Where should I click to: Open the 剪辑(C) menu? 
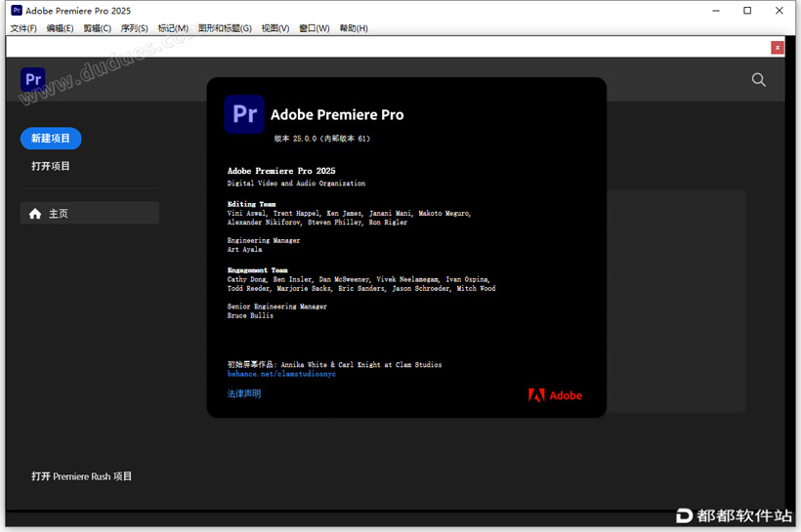coord(97,28)
